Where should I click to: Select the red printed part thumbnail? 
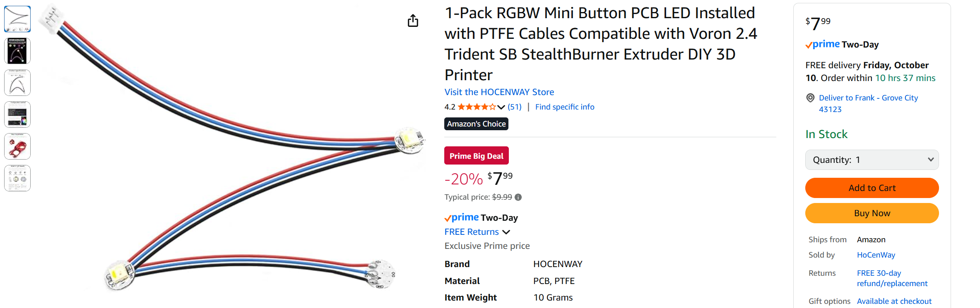click(x=17, y=146)
